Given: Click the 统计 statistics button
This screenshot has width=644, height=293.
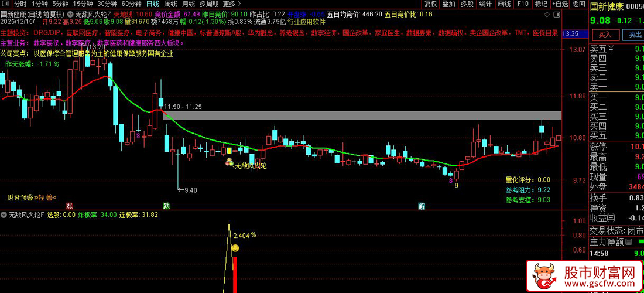Looking at the screenshot, I should tap(485, 4).
